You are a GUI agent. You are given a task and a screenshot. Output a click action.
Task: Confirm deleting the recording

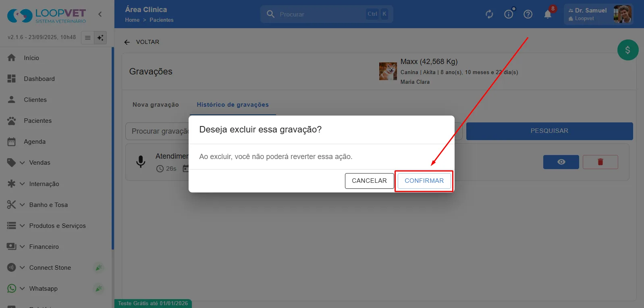(x=424, y=181)
